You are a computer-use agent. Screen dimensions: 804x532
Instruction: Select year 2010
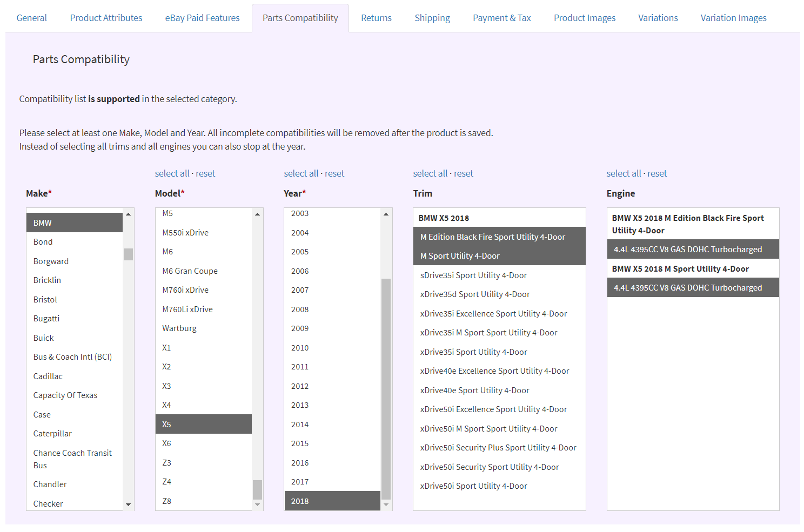332,348
